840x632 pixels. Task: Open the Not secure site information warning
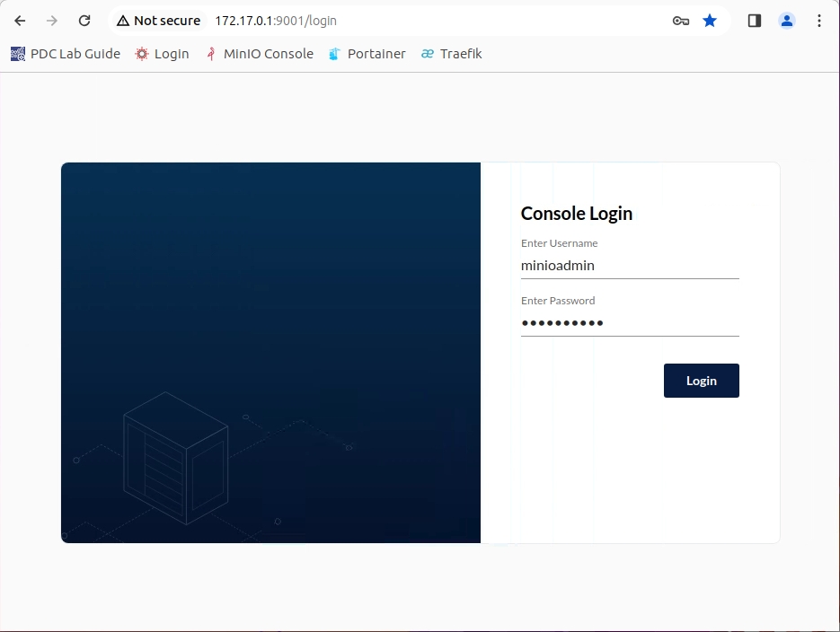(158, 21)
